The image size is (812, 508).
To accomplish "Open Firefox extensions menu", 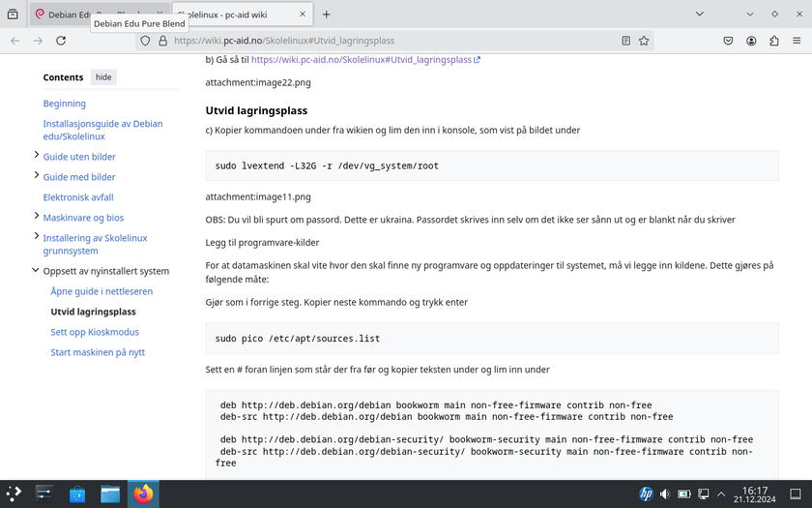I will [x=774, y=41].
